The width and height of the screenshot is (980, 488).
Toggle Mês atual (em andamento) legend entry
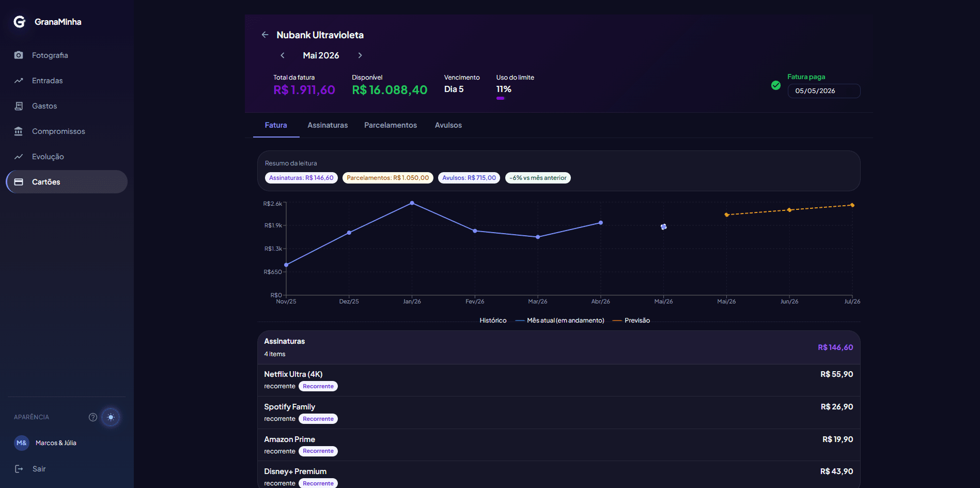[560, 321]
